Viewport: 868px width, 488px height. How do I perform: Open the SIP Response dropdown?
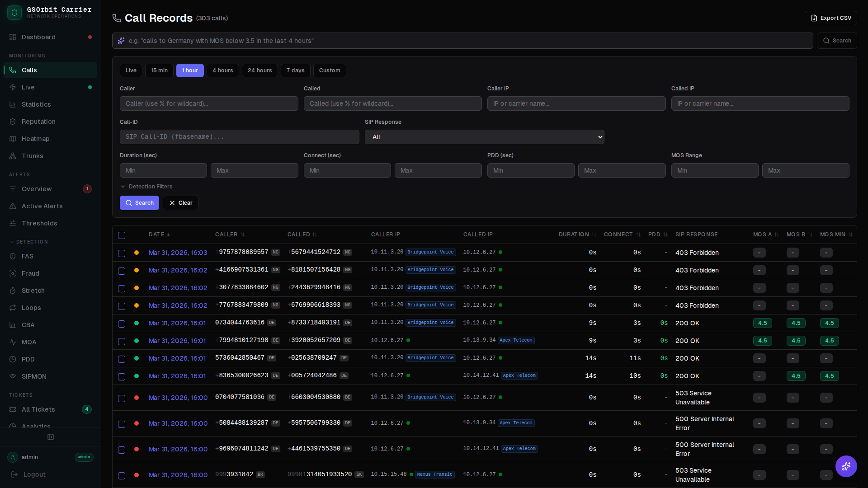point(484,137)
